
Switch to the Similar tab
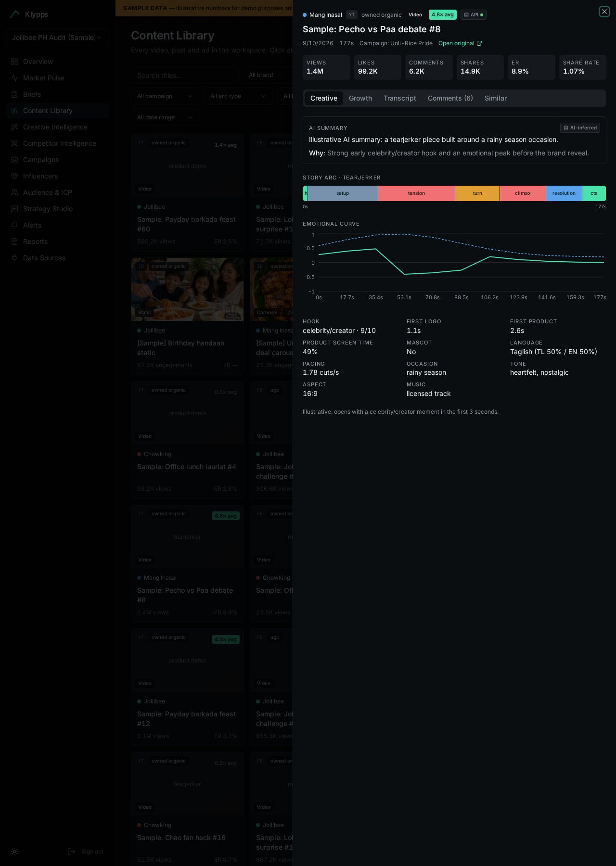[496, 98]
